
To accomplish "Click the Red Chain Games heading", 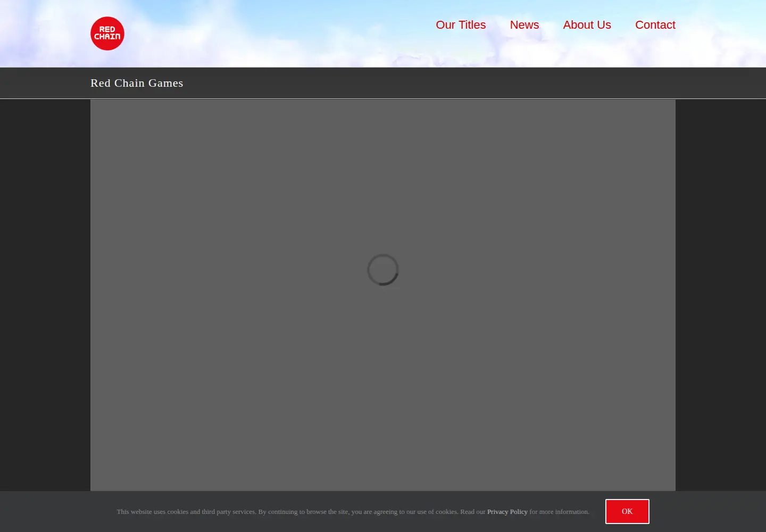I will tap(137, 83).
